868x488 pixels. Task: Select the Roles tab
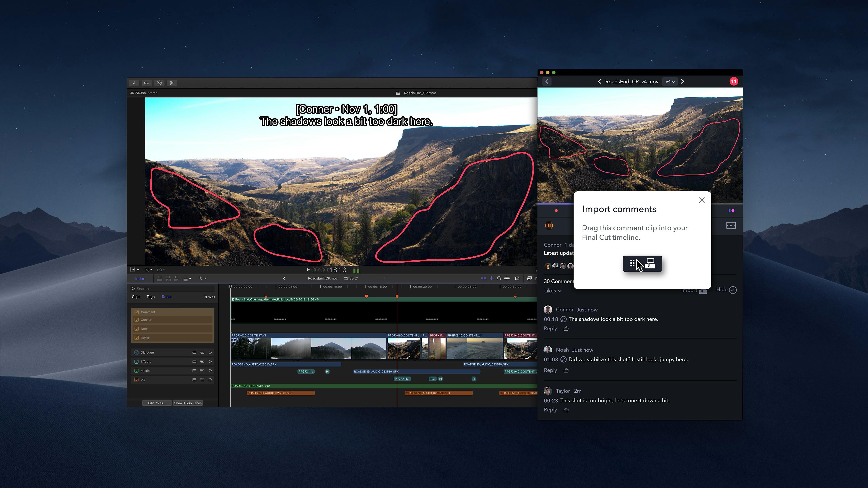(x=166, y=297)
